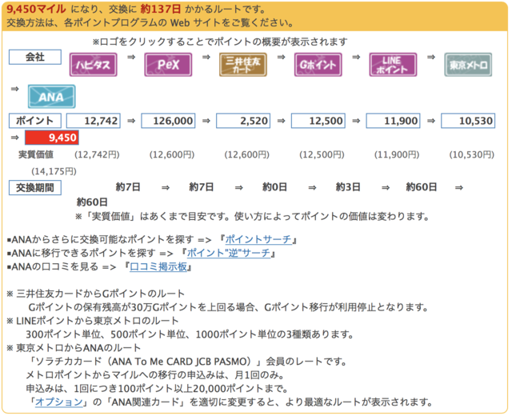Click the ANA logo
Screen dimensions: 512x420
click(x=51, y=96)
